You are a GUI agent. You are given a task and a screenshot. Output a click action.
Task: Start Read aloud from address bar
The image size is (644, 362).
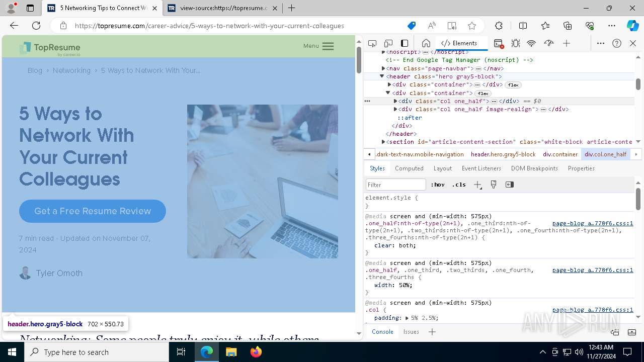point(432,26)
